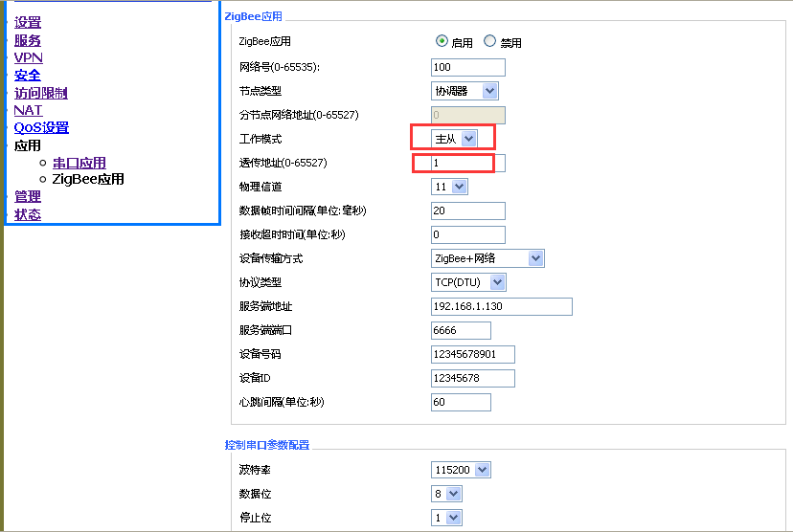Open the 节点类型 dropdown showing 协调器
This screenshot has width=793, height=532.
tap(464, 91)
